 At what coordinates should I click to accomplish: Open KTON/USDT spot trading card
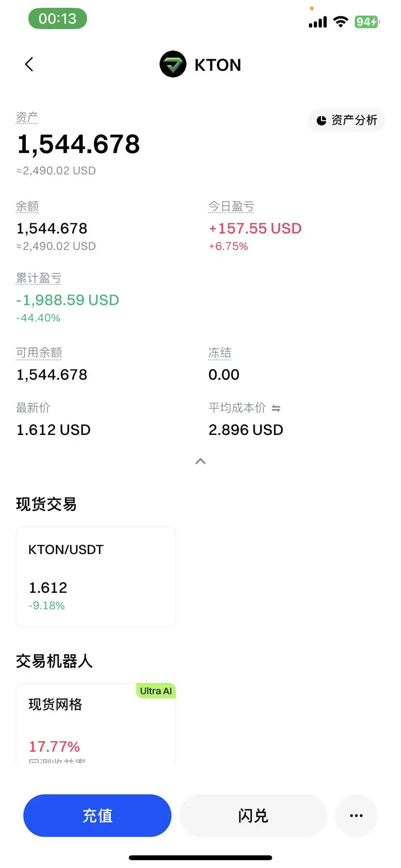click(x=96, y=577)
